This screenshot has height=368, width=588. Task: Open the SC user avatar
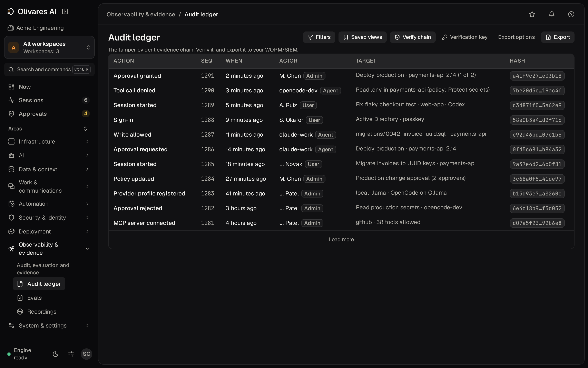(87, 354)
